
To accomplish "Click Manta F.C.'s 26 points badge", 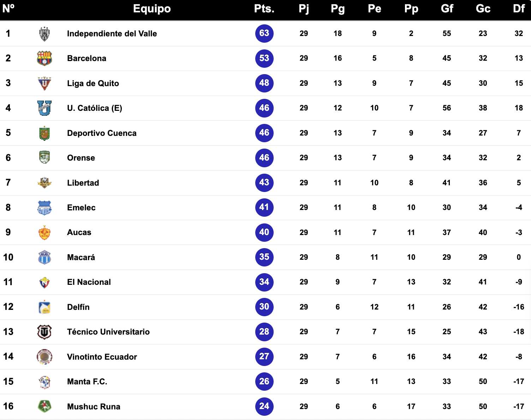I will 264,382.
